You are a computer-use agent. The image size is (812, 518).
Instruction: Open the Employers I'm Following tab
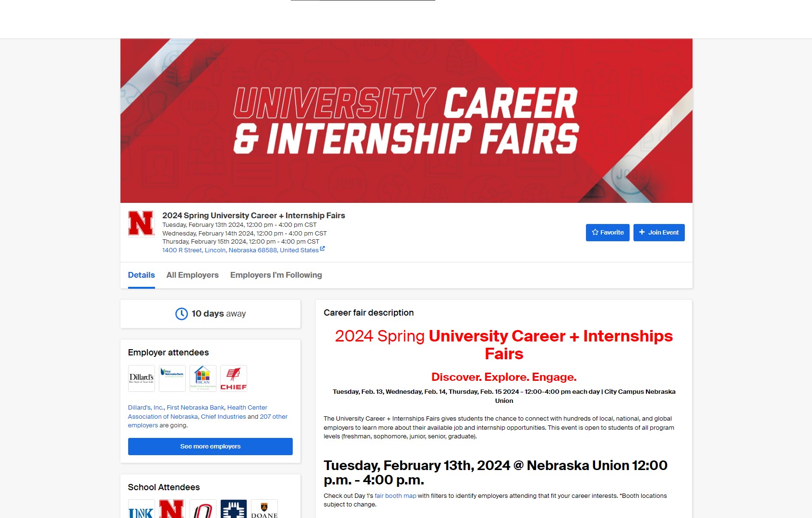click(x=276, y=275)
